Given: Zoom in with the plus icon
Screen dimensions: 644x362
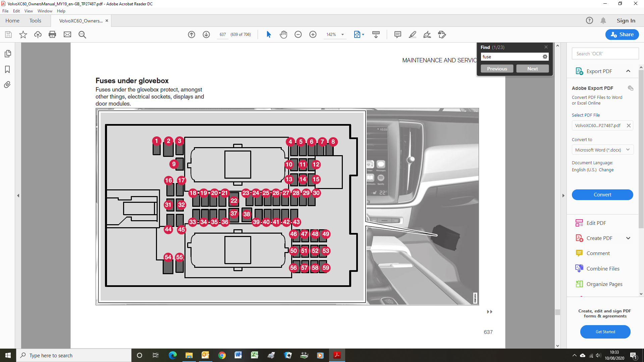Looking at the screenshot, I should [313, 35].
